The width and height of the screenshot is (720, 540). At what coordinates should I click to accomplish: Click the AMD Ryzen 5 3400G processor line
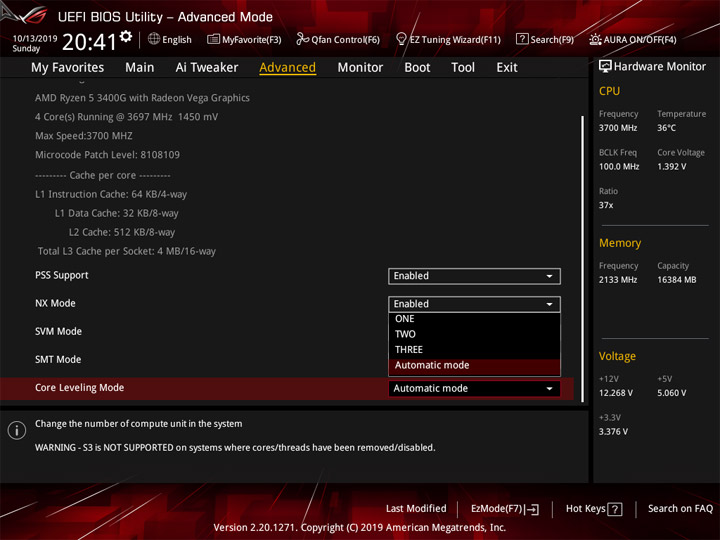click(x=142, y=98)
